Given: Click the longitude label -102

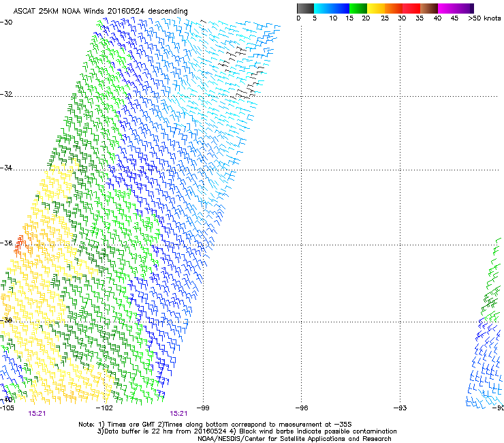Looking at the screenshot, I should (104, 408).
